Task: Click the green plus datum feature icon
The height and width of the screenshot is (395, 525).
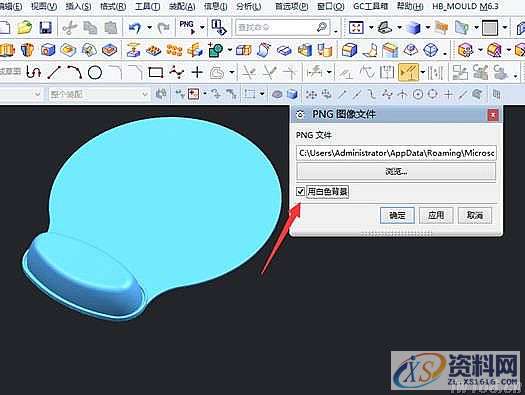Action: [215, 50]
